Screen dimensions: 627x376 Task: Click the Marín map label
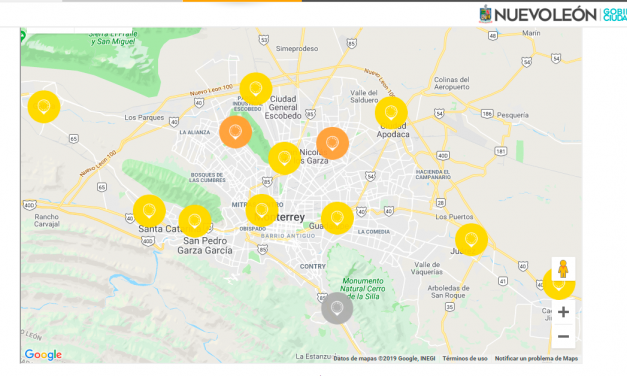point(531,33)
